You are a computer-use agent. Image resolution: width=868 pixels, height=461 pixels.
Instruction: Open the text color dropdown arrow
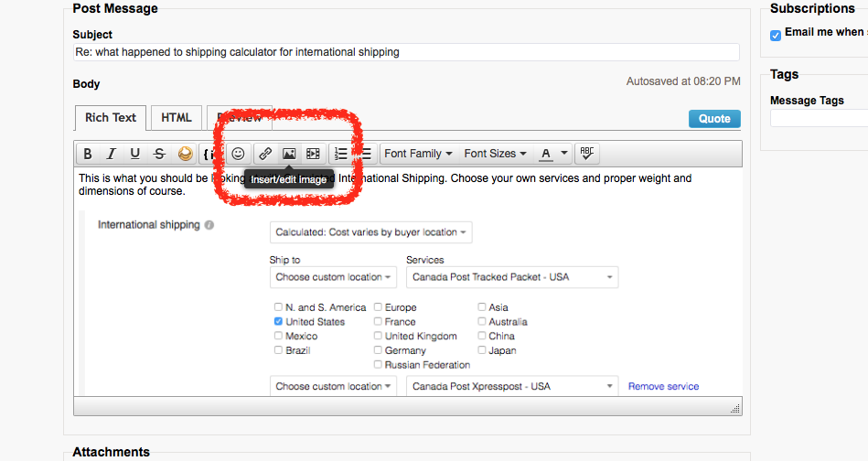(564, 154)
